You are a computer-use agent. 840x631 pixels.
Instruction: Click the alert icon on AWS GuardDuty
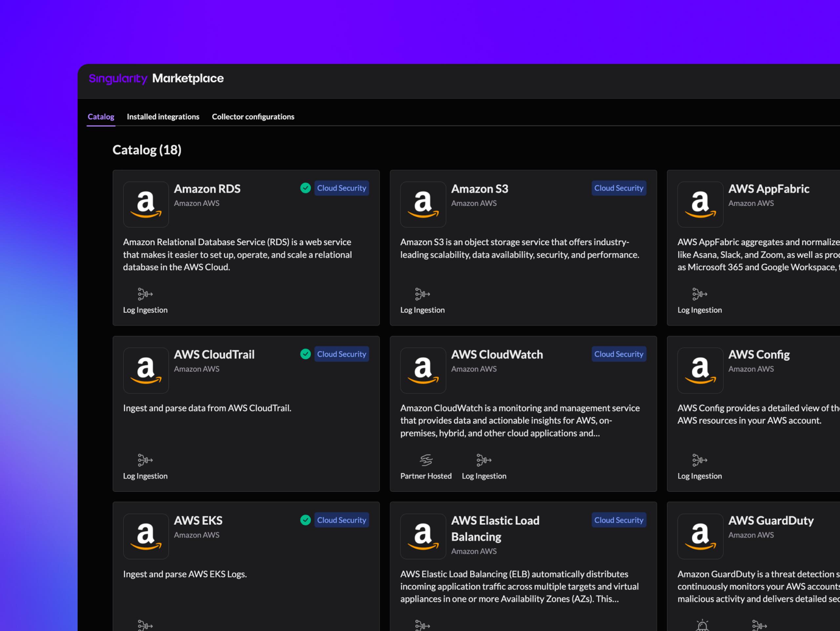coord(703,625)
